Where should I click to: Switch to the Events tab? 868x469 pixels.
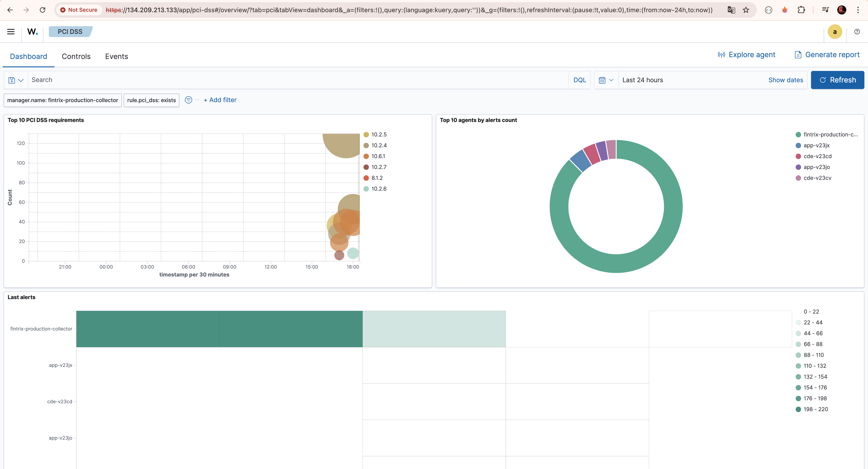tap(117, 56)
